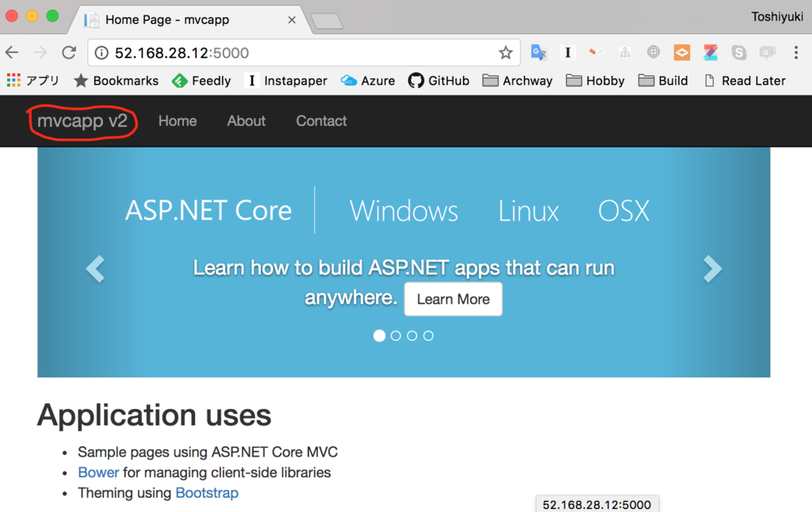The height and width of the screenshot is (512, 812).
Task: Advance to the next carousel slide
Action: point(713,269)
